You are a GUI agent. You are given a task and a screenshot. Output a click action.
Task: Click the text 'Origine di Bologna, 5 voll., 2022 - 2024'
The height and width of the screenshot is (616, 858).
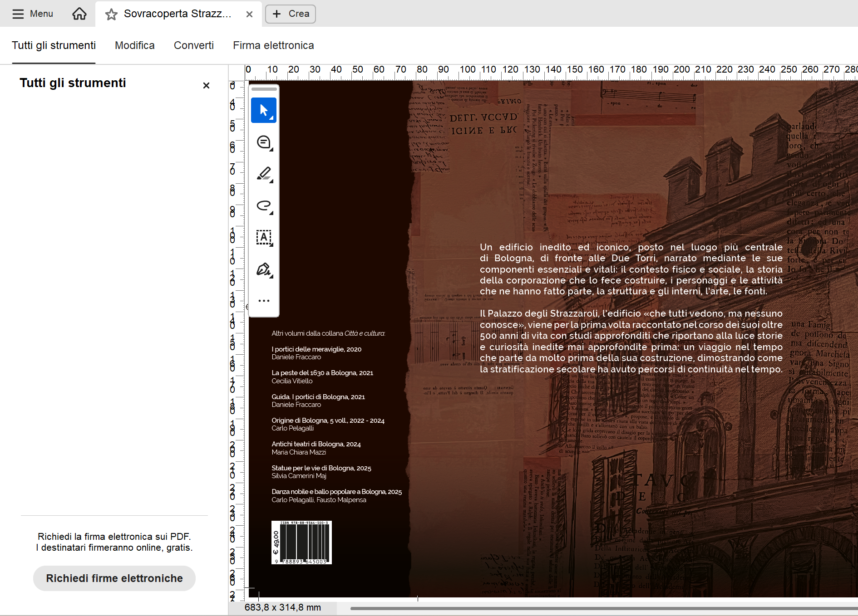328,420
